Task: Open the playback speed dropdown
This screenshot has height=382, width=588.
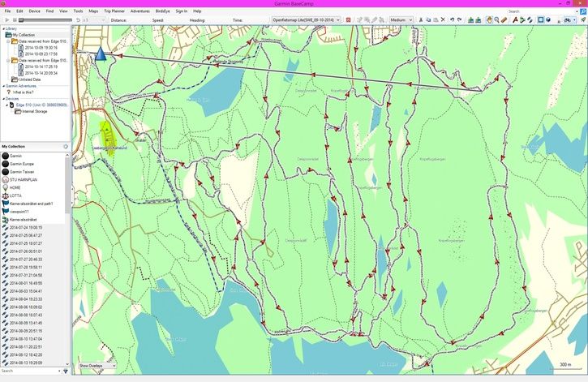Action: (94, 19)
